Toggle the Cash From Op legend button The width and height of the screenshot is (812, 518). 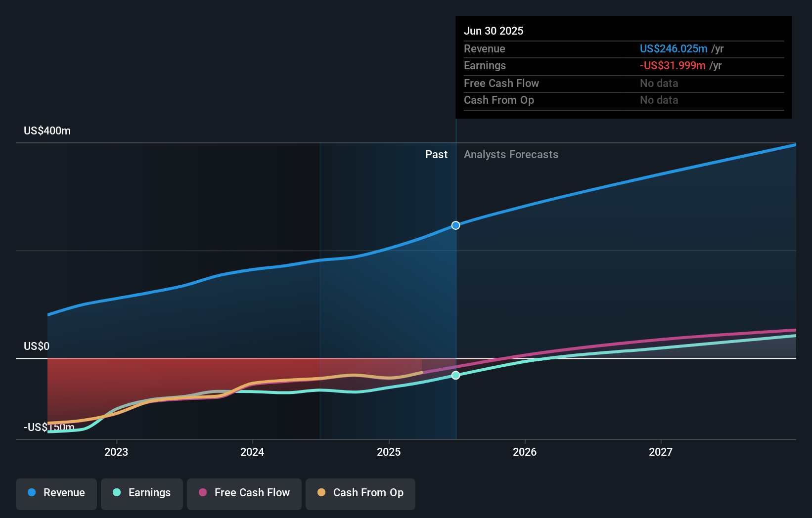(x=361, y=494)
